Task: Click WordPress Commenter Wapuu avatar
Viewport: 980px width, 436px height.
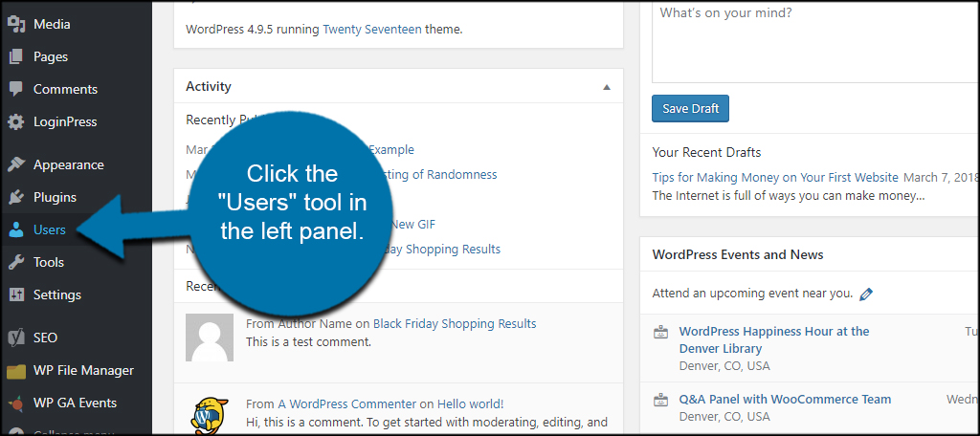Action: pyautogui.click(x=210, y=415)
